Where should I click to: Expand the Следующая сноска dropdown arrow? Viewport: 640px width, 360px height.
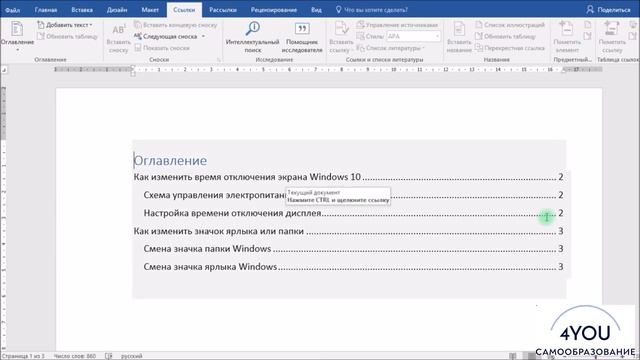point(203,36)
